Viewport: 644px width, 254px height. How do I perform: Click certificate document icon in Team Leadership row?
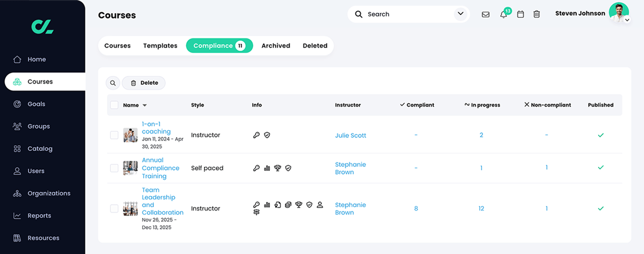[x=278, y=204]
